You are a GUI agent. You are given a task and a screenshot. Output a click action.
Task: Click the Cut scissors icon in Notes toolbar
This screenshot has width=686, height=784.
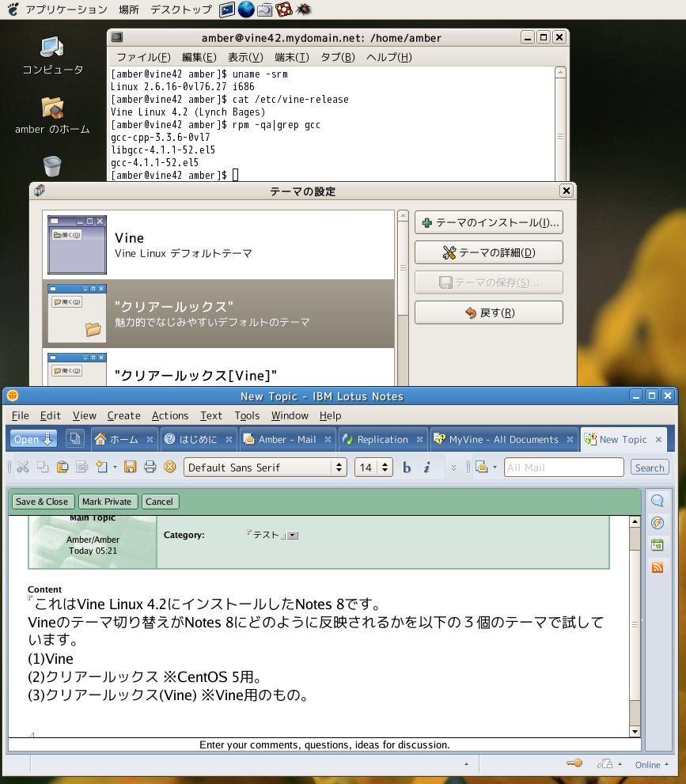tap(22, 467)
